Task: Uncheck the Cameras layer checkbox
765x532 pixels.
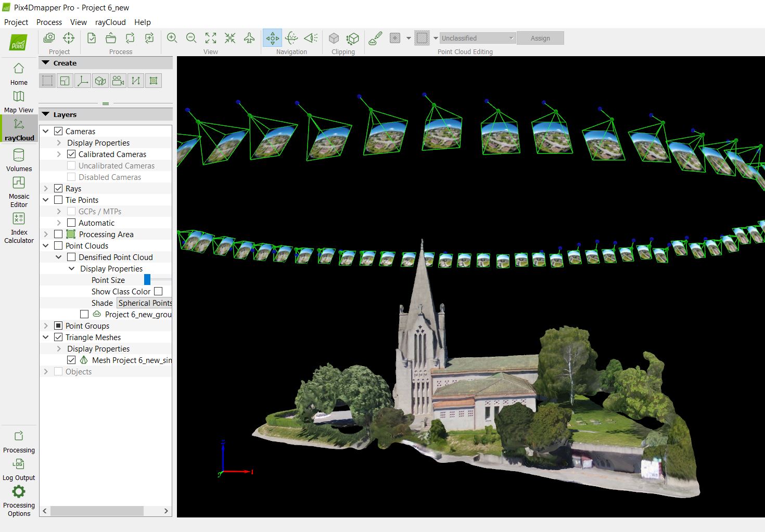Action: click(x=58, y=131)
